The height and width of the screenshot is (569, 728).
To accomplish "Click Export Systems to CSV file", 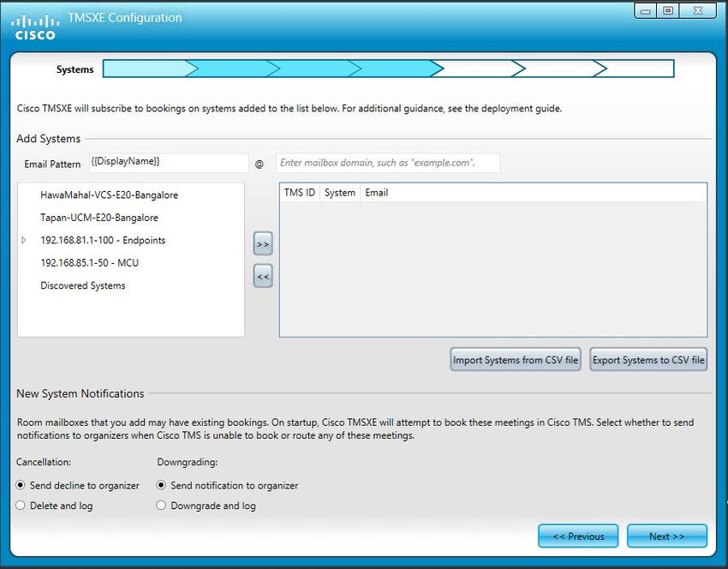I will [x=648, y=360].
